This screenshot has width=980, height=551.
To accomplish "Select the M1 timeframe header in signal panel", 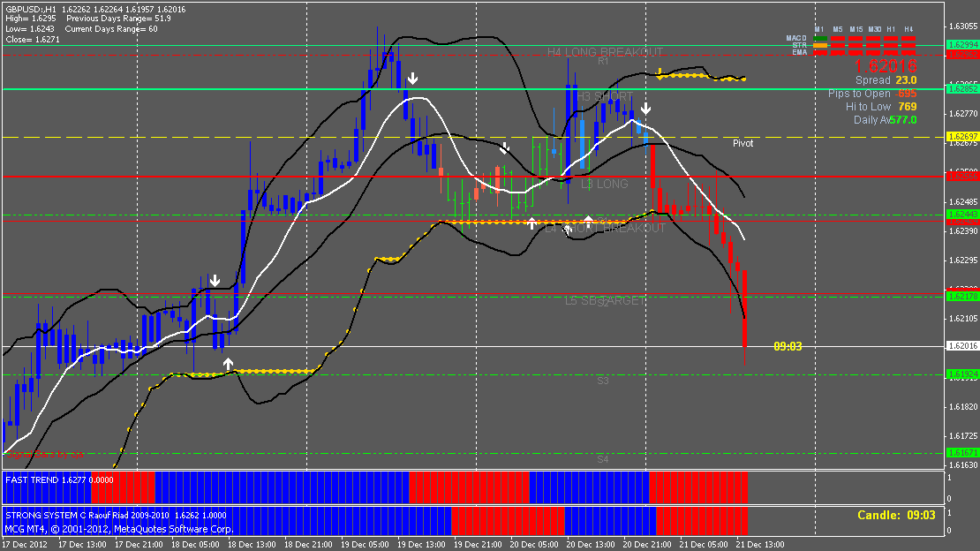I will [x=819, y=29].
